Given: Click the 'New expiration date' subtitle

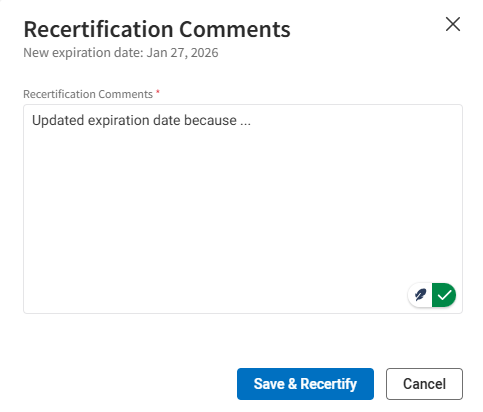Looking at the screenshot, I should (x=121, y=53).
